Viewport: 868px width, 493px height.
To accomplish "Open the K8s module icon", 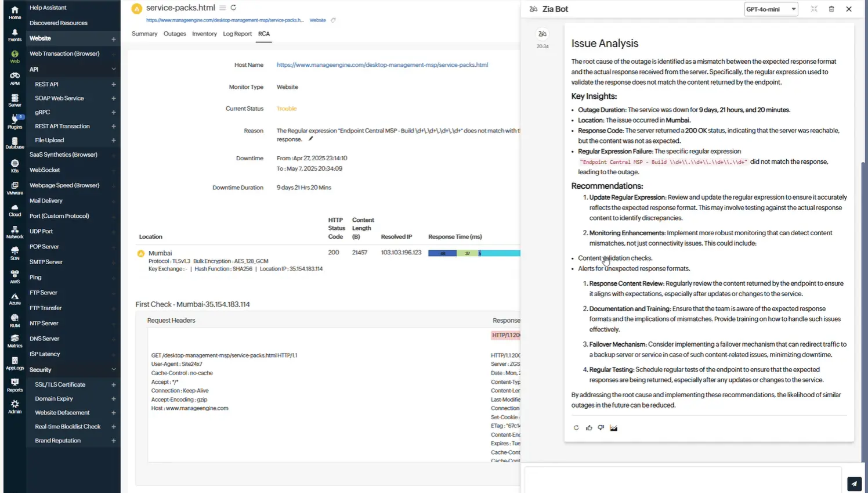I will pyautogui.click(x=15, y=166).
